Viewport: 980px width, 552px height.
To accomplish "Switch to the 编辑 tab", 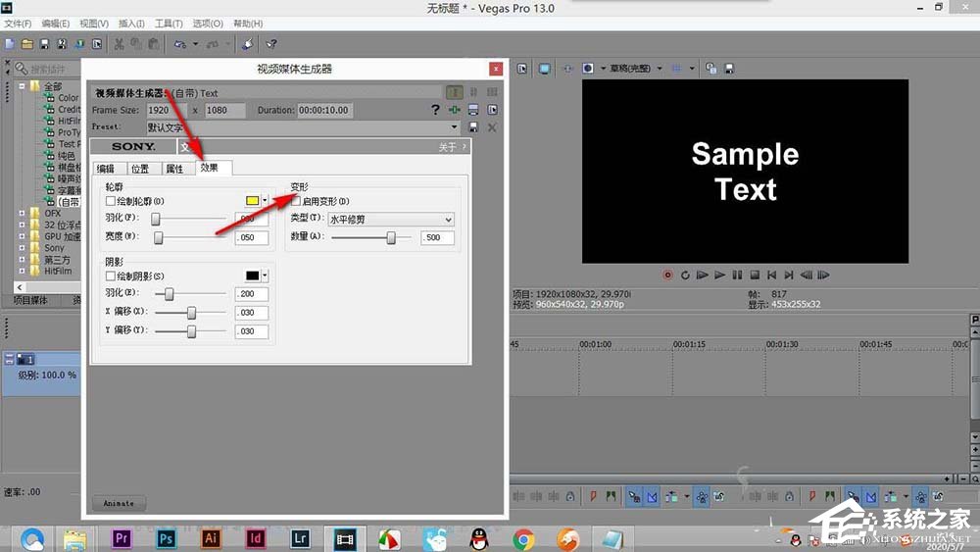I will 110,169.
